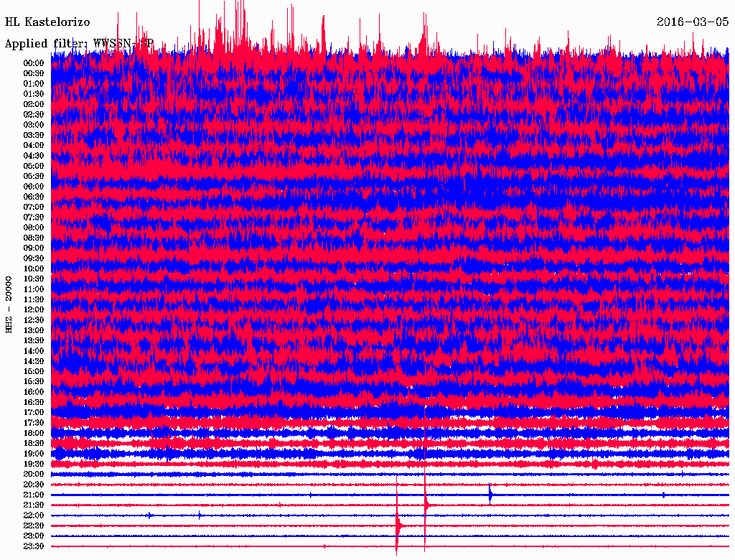Screen dimensions: 735x560
Task: Select the 20:30 time label
Action: pos(34,485)
